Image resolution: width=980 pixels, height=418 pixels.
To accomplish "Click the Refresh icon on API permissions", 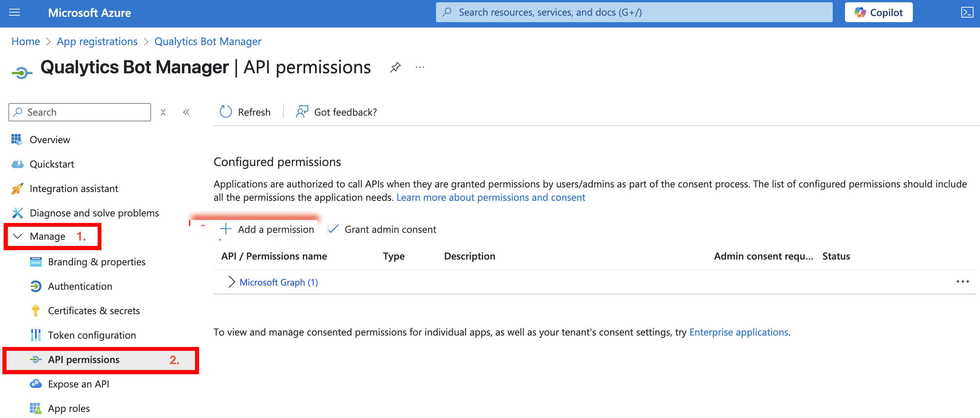I will (225, 111).
